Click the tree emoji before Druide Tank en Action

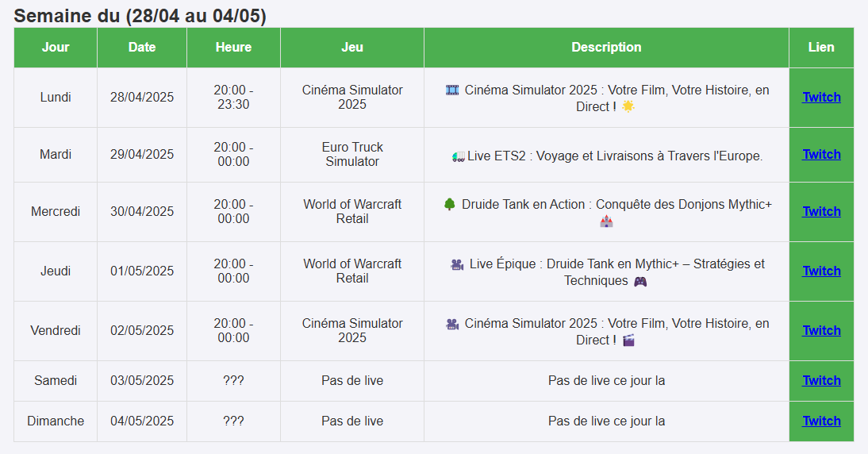450,204
